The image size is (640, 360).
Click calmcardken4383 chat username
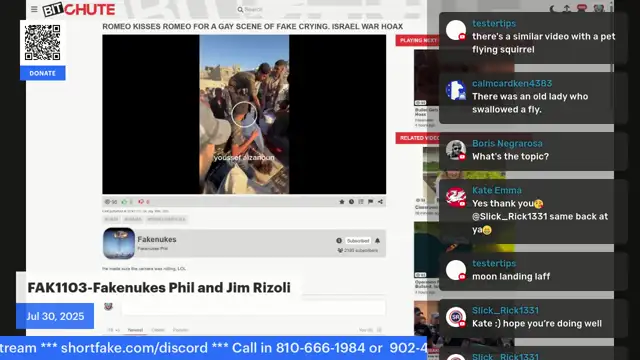512,83
